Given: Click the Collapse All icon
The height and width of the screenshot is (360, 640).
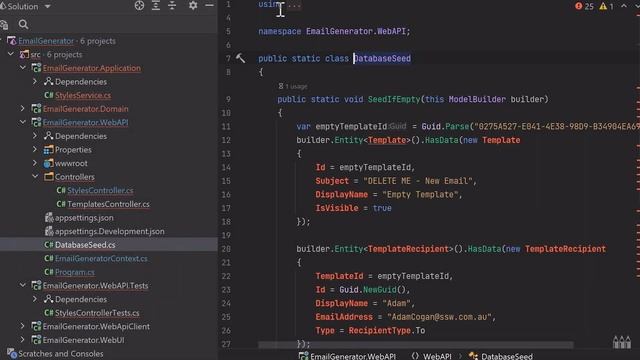Looking at the screenshot, I should coord(172,6).
